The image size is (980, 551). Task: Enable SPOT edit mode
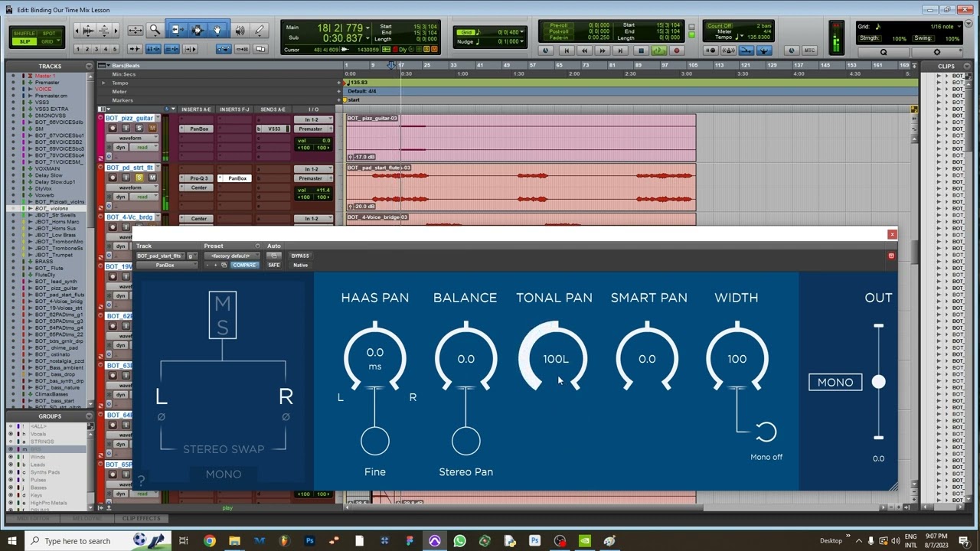point(49,34)
